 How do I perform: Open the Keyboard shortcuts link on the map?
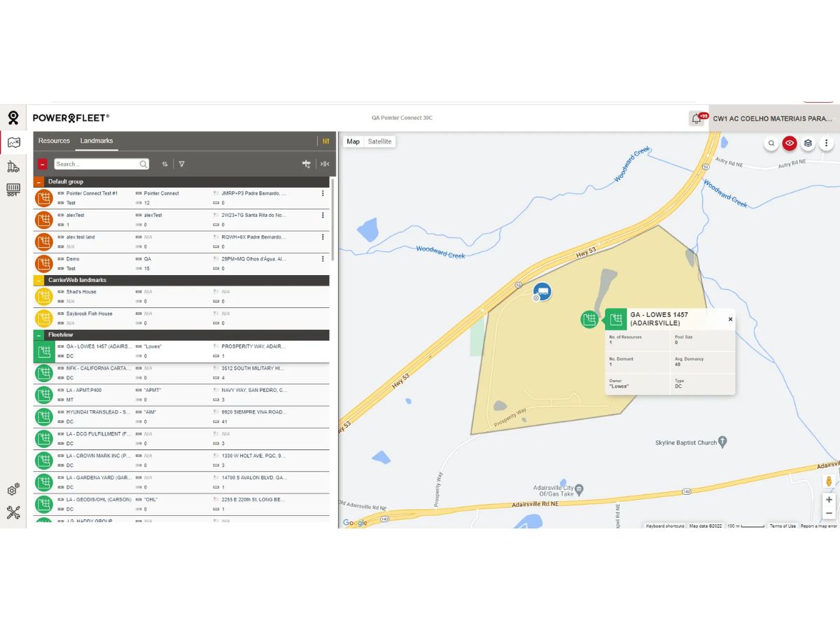click(x=665, y=526)
